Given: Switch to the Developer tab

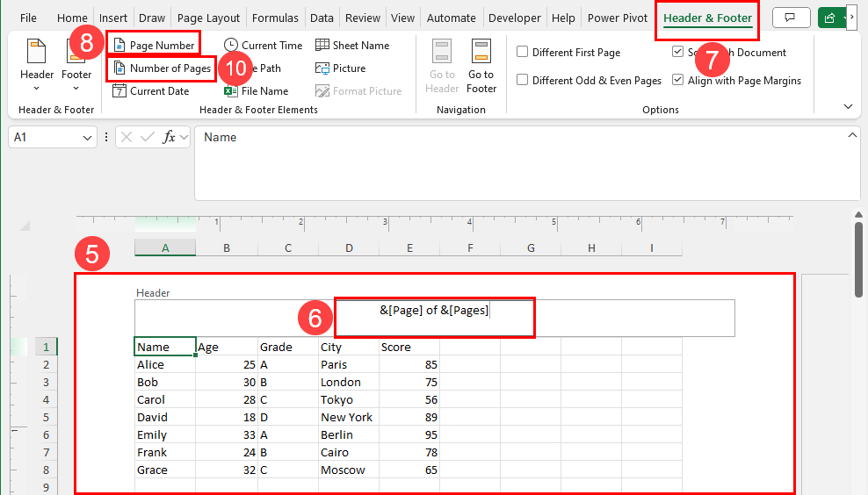Looking at the screenshot, I should pos(515,18).
